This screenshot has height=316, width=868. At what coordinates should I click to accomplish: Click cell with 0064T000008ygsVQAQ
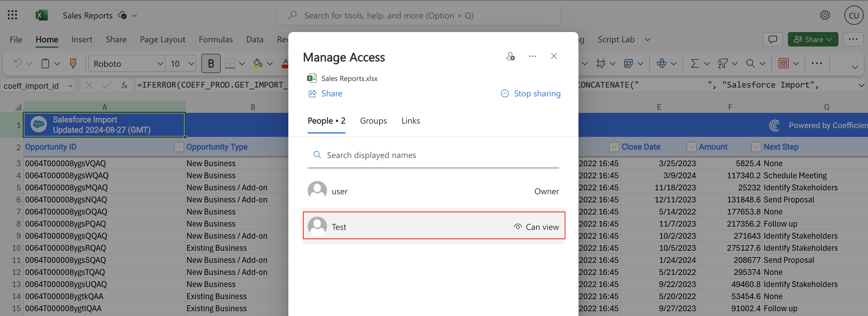pos(104,163)
